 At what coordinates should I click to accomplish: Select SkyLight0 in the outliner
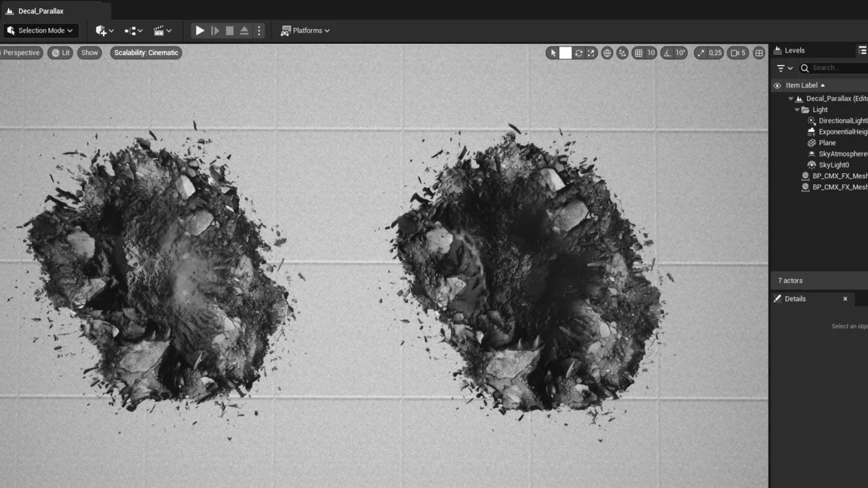(x=833, y=165)
